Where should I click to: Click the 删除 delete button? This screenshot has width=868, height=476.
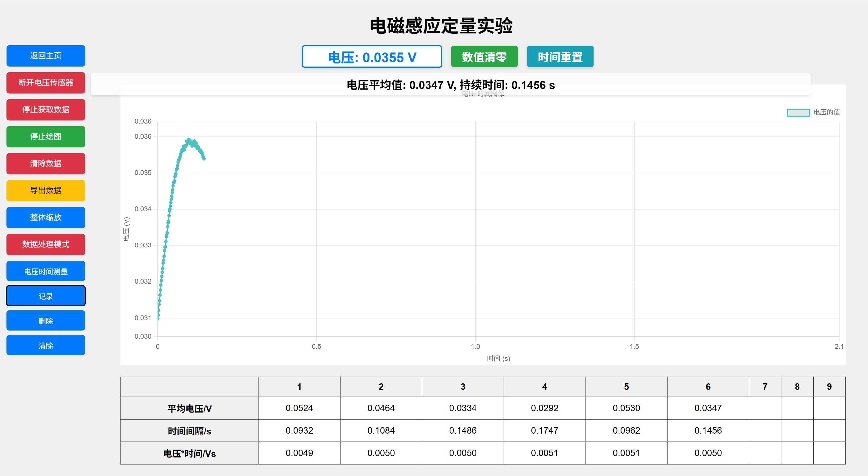coord(46,320)
